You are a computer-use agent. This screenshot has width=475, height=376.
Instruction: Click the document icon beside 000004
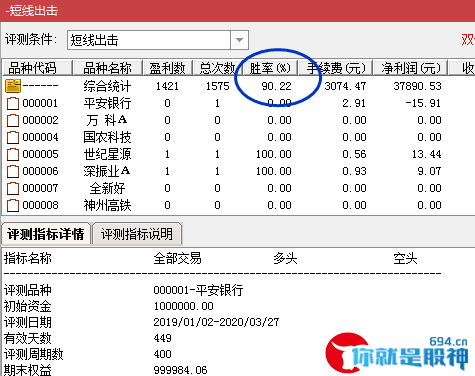(x=13, y=137)
